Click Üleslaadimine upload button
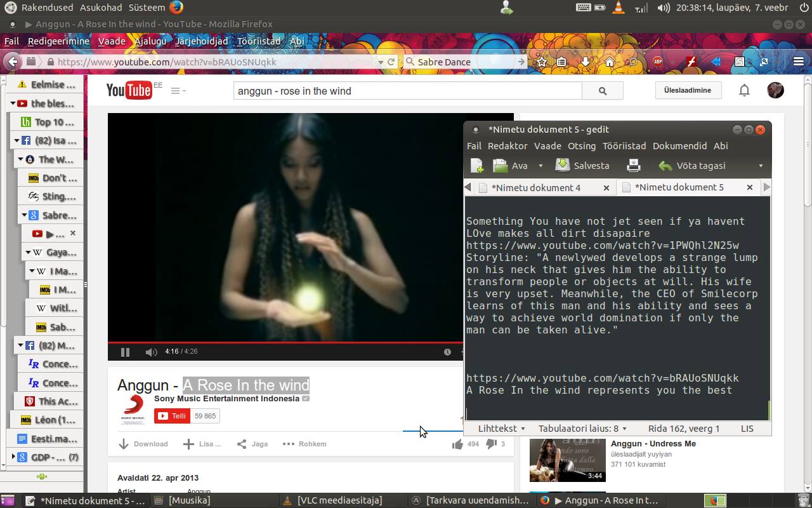The width and height of the screenshot is (812, 508). pos(688,90)
